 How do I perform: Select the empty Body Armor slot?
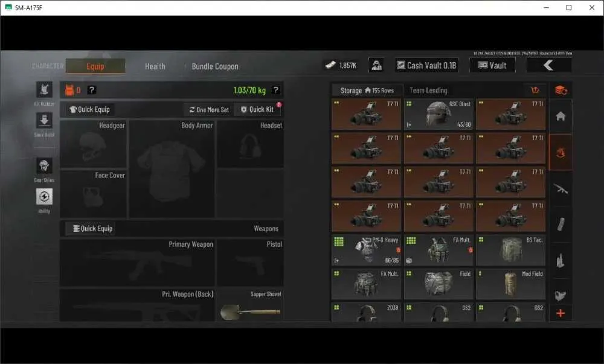172,169
